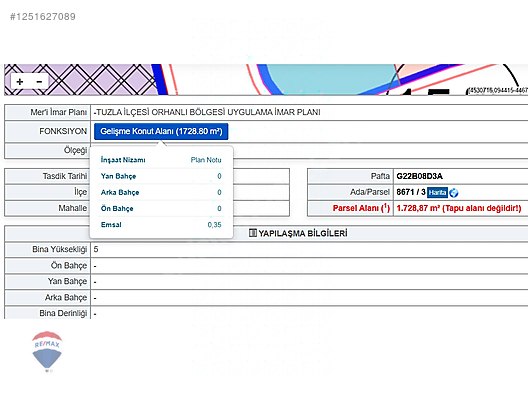The height and width of the screenshot is (396, 528).
Task: Click the Ön Bahçe row in popup
Action: [x=161, y=208]
